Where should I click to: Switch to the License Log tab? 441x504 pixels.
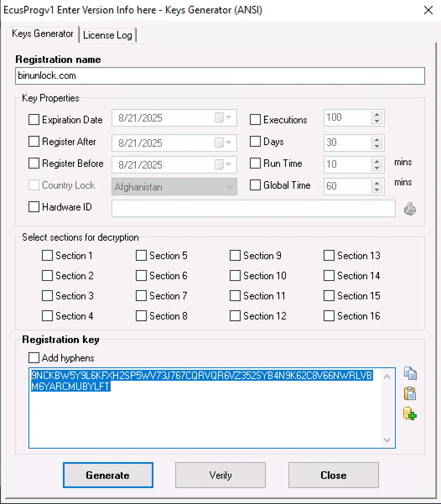click(x=107, y=35)
